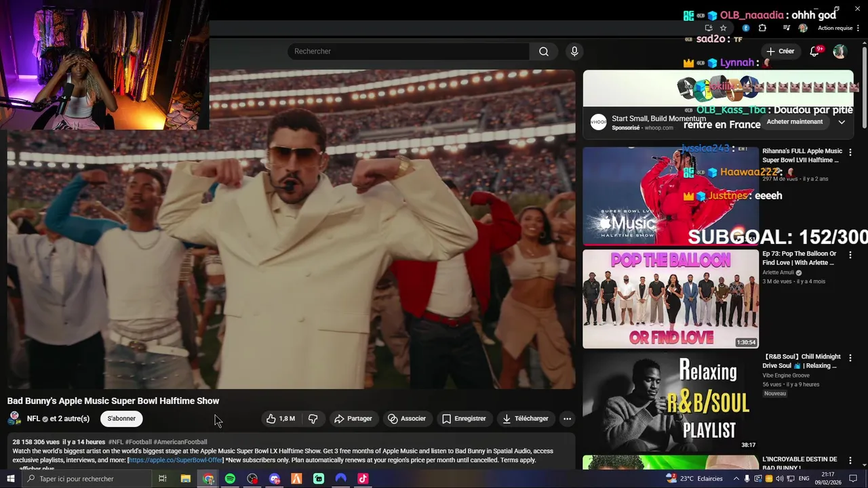The height and width of the screenshot is (488, 868).
Task: Open the Discord icon in the taskbar
Action: 274,479
